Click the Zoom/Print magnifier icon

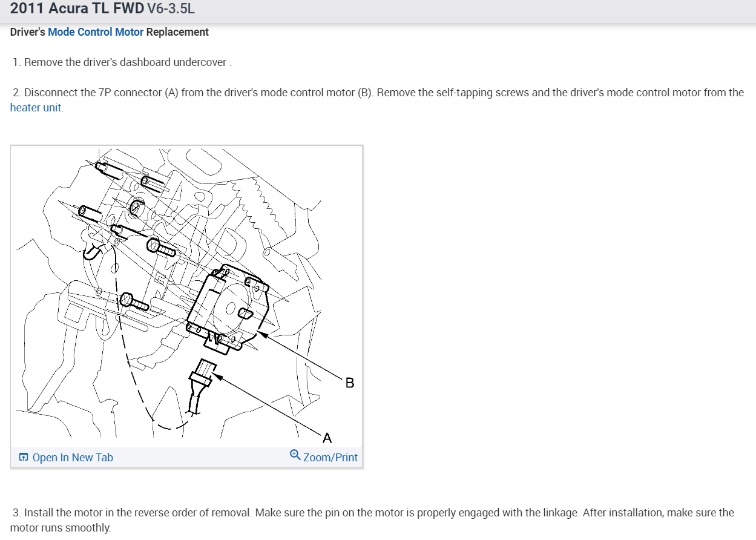click(295, 454)
